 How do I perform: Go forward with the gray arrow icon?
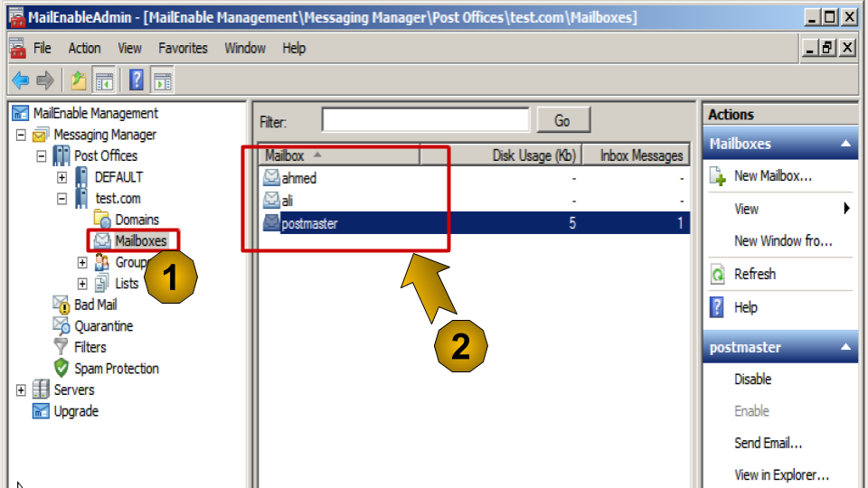[45, 80]
